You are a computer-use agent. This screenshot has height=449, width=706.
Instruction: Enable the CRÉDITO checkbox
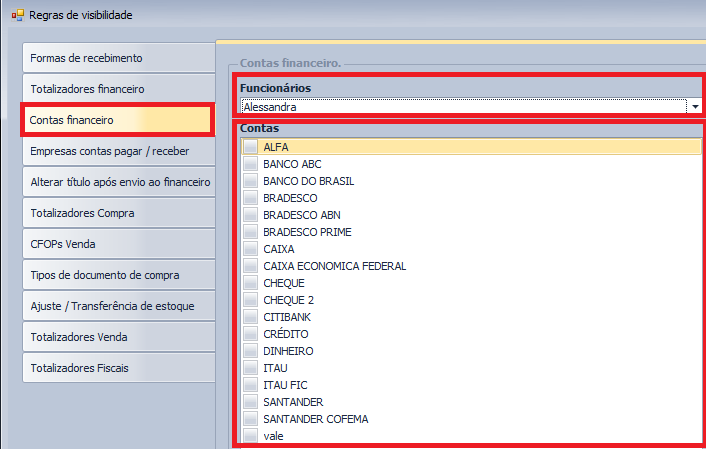250,334
